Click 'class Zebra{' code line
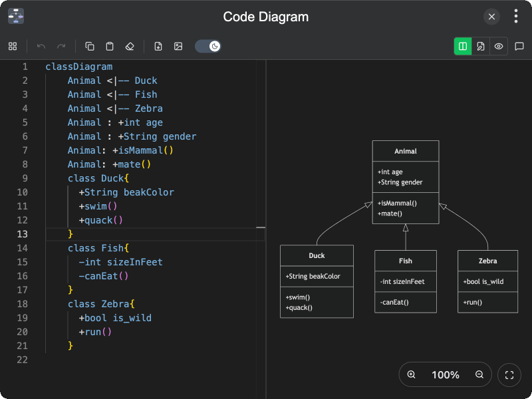The image size is (532, 399). click(101, 304)
